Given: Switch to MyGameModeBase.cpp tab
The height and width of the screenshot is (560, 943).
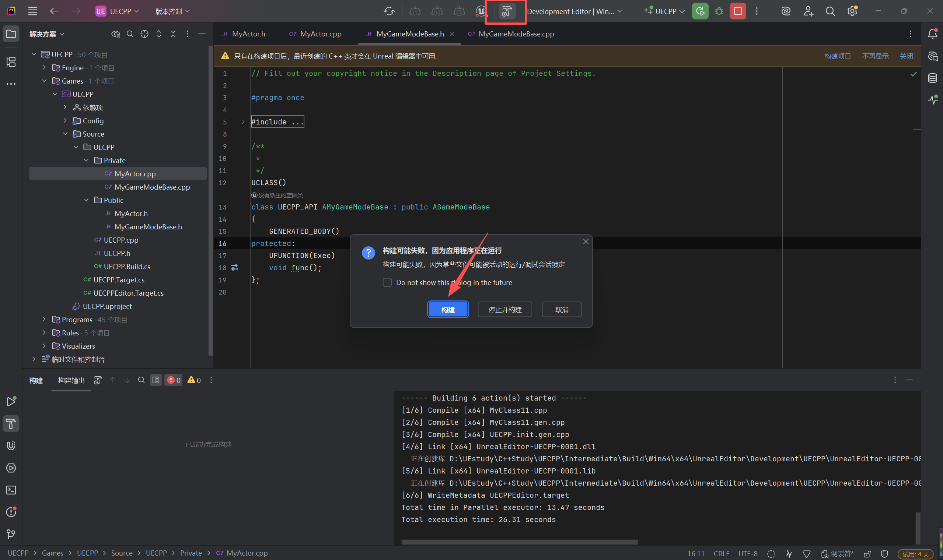Looking at the screenshot, I should pyautogui.click(x=516, y=34).
